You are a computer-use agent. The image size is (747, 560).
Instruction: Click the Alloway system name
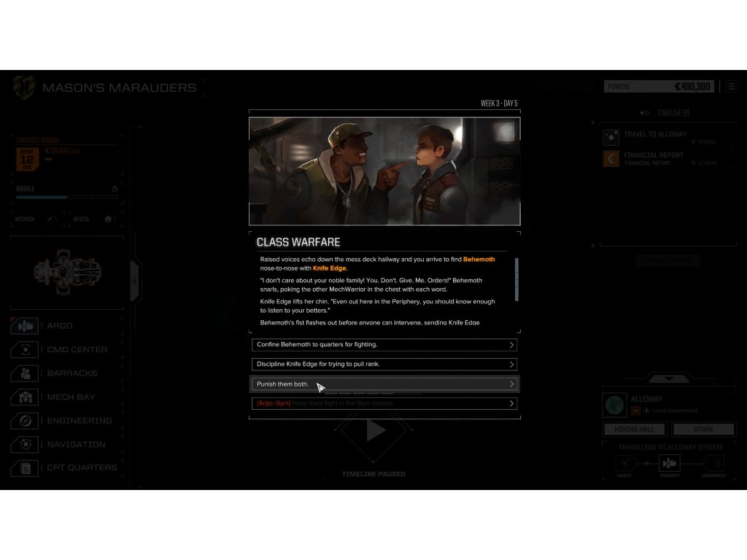(646, 399)
